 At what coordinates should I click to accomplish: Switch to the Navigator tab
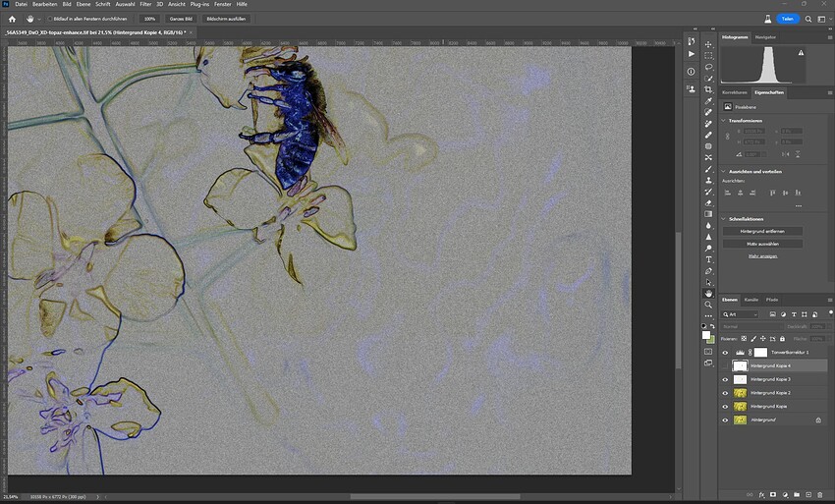[765, 37]
